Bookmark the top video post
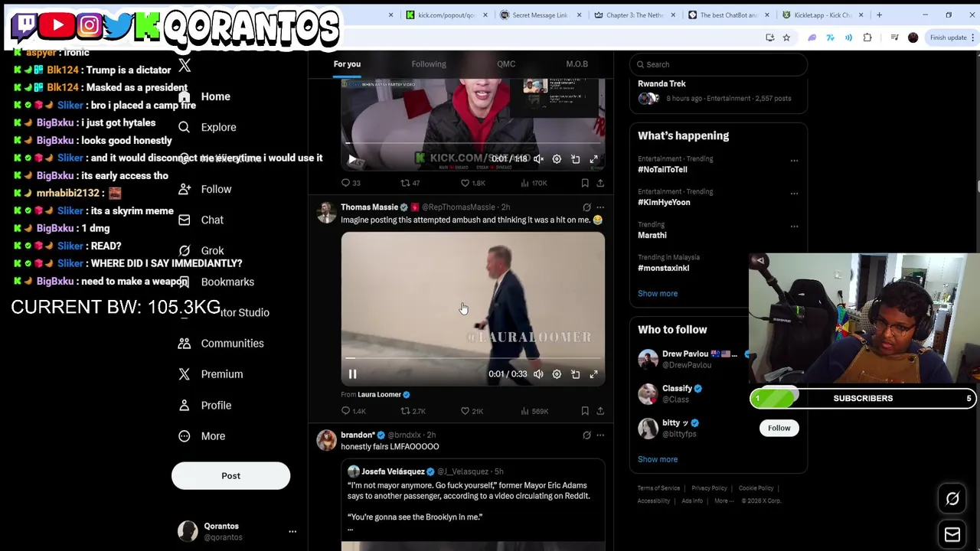 [x=585, y=183]
